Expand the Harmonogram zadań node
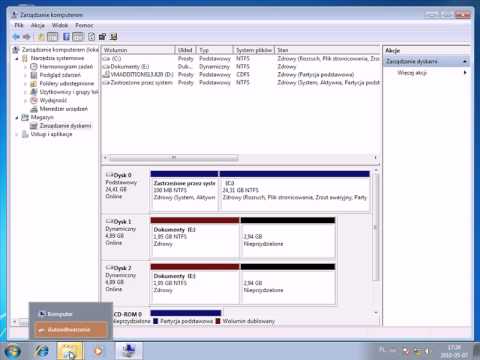The width and height of the screenshot is (480, 360). click(26, 67)
